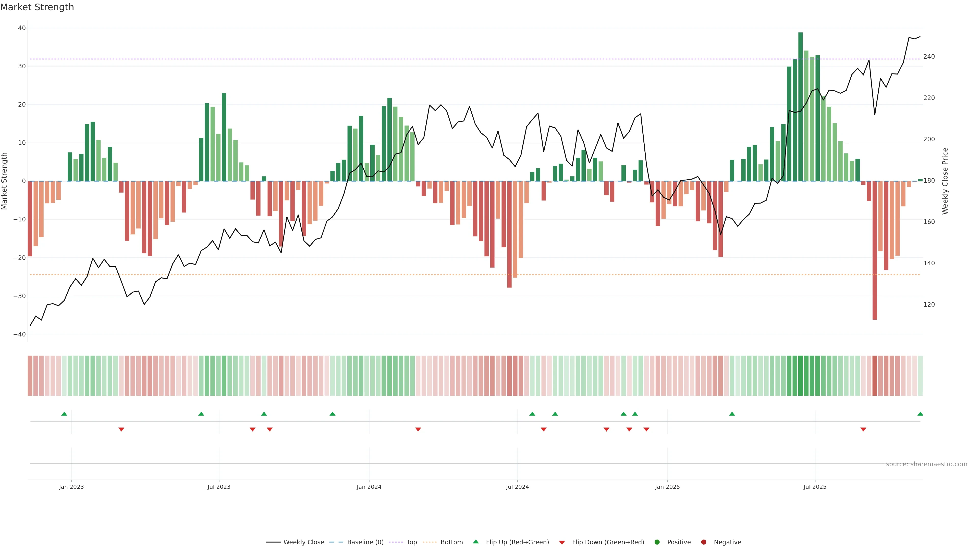Click the Jul 2025 x-axis label
980x551 pixels.
[815, 487]
